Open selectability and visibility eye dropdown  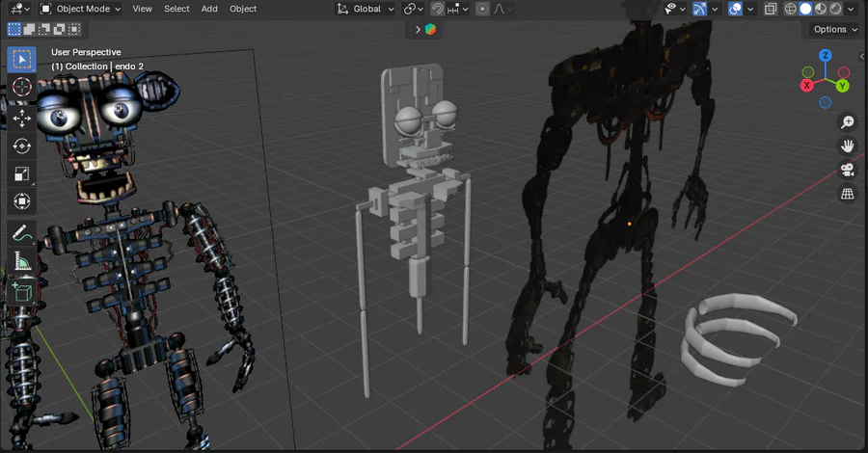click(x=675, y=9)
